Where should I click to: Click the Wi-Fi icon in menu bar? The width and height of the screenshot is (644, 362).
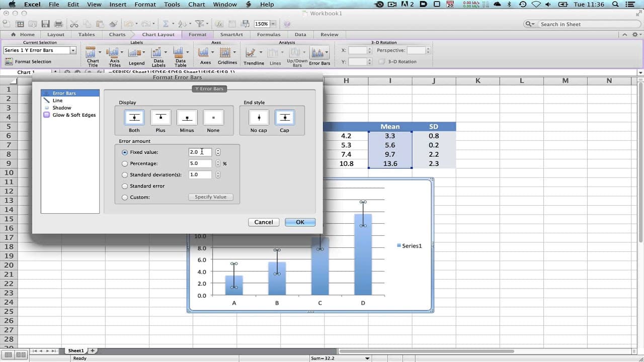[536, 5]
